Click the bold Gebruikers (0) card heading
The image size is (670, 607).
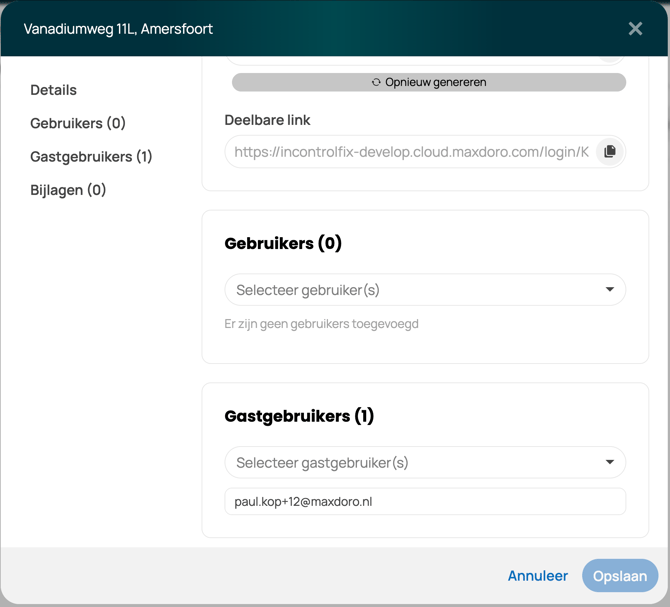tap(283, 243)
